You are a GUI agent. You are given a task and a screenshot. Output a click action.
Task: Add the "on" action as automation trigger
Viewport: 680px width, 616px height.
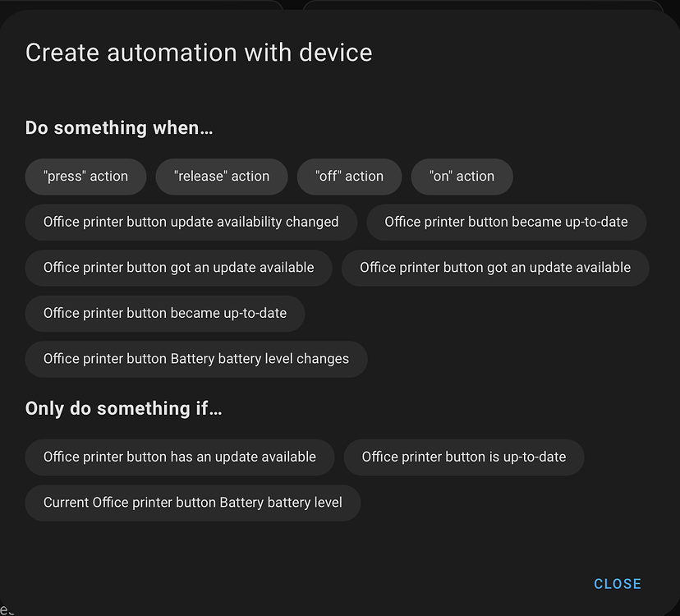click(462, 176)
